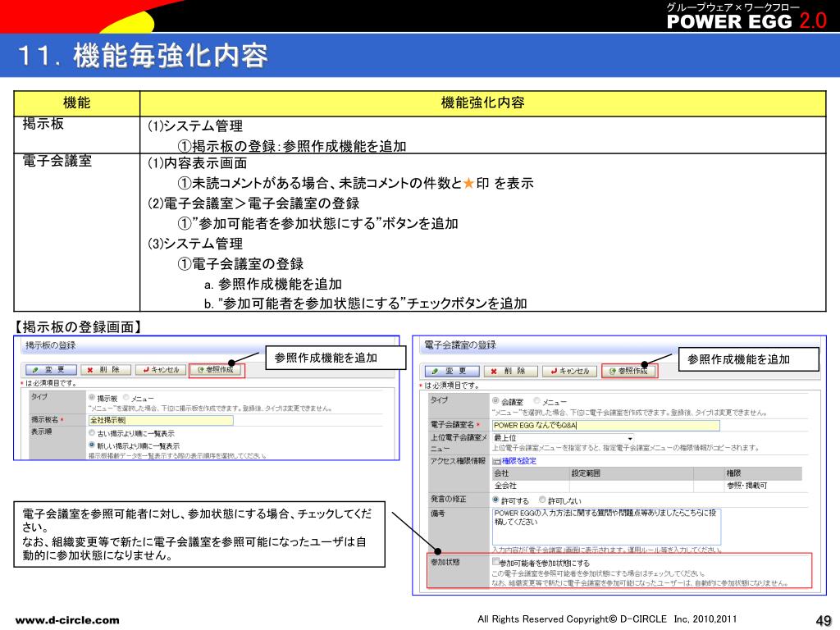The width and height of the screenshot is (840, 630).
Task: Click 変更 button in 掲示板の登録 panel
Action: coord(52,370)
